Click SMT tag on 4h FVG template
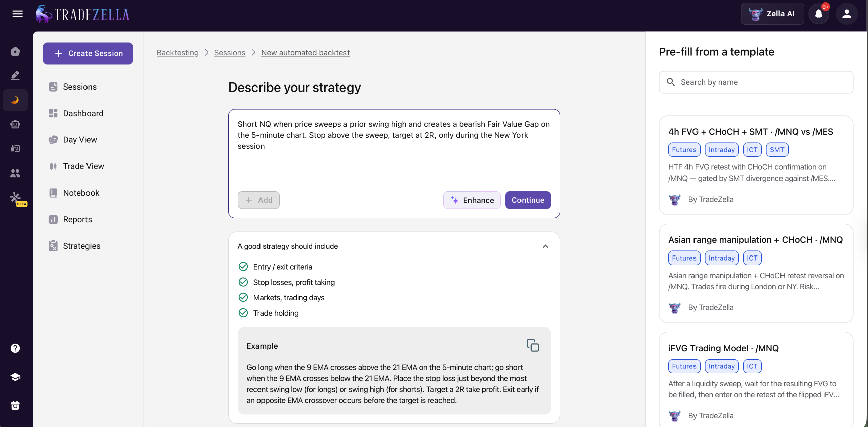868x427 pixels. 777,150
